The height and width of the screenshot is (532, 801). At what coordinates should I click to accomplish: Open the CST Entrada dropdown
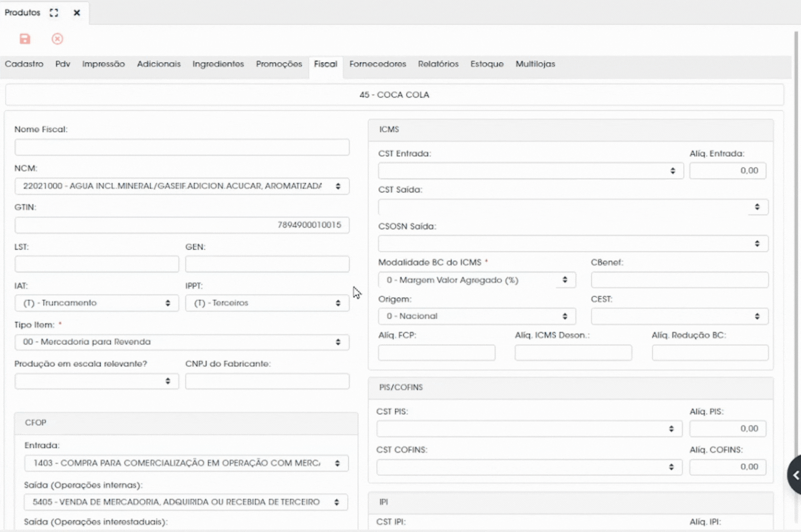tap(531, 171)
